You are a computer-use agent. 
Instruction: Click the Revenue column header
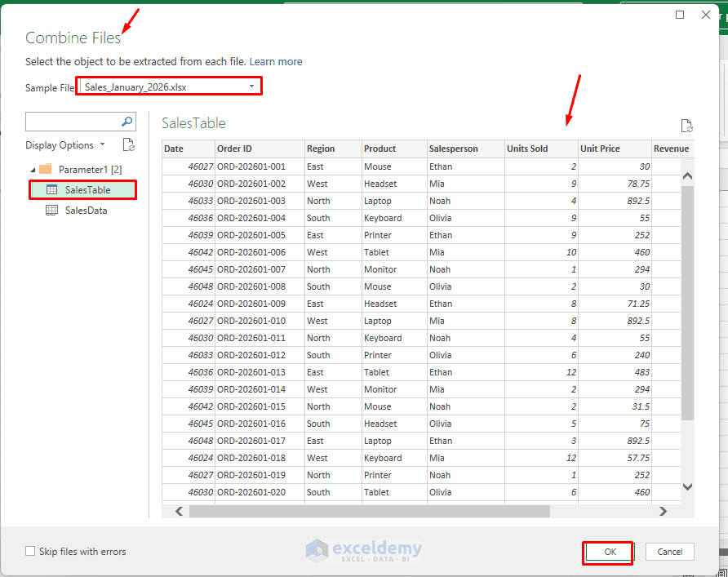coord(673,149)
